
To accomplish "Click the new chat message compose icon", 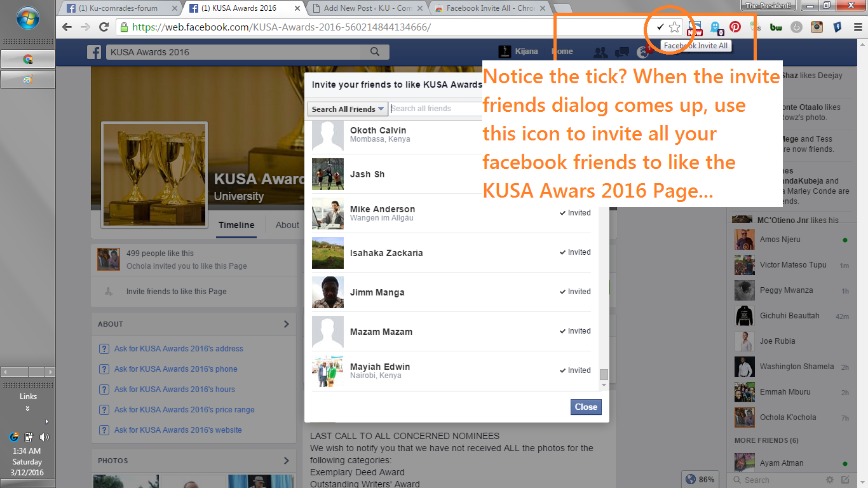I will pyautogui.click(x=845, y=480).
